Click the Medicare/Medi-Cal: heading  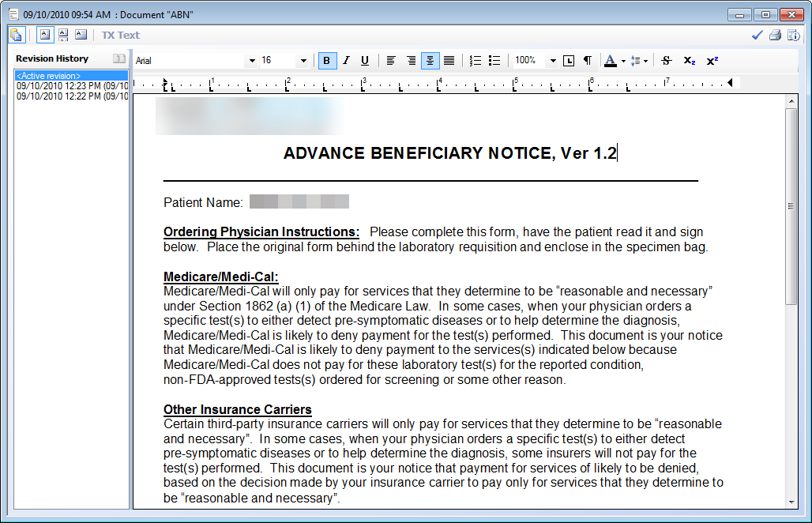[221, 277]
